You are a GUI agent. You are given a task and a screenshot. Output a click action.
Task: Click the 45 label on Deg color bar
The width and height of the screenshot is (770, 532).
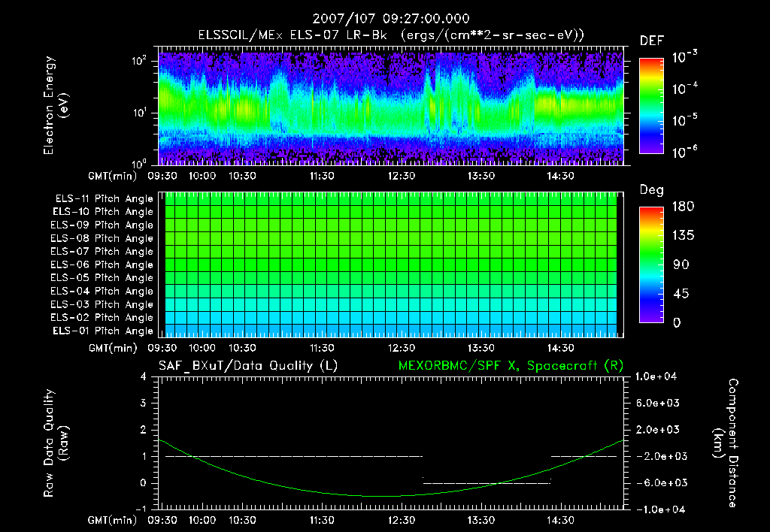(x=681, y=294)
